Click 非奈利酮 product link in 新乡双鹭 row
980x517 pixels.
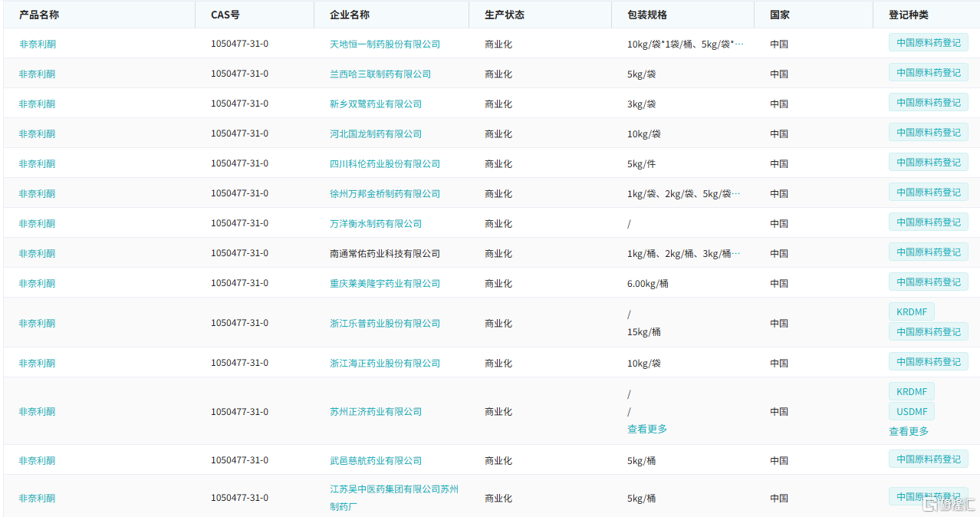[38, 104]
